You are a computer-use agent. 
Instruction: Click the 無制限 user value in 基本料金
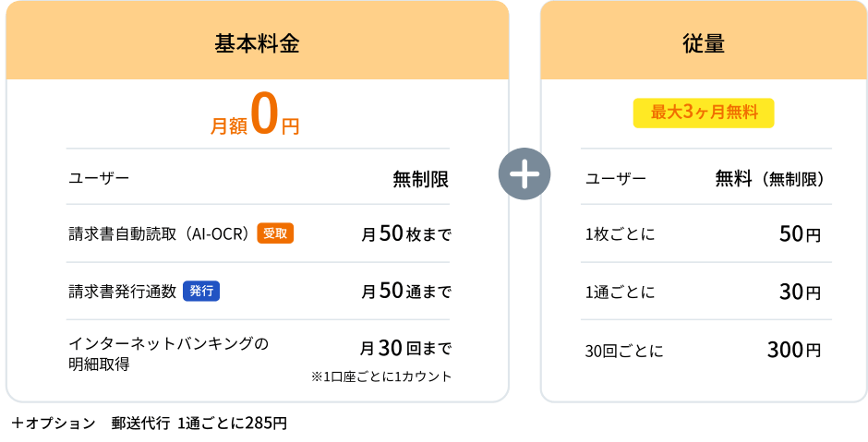click(x=421, y=179)
